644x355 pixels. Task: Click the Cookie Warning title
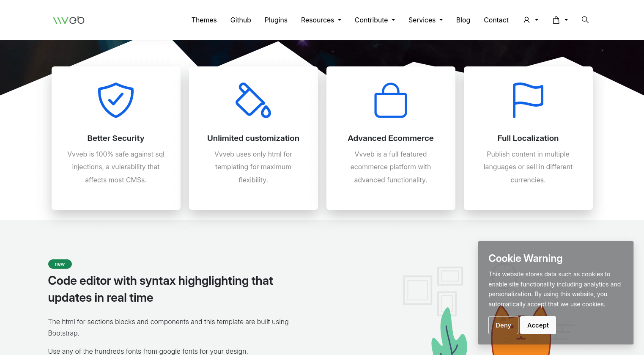point(526,258)
